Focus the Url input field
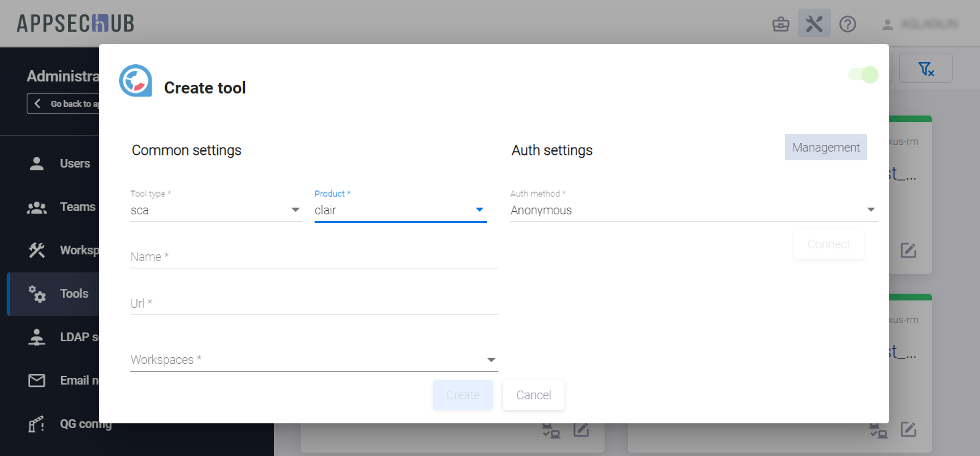980x456 pixels. click(x=314, y=304)
